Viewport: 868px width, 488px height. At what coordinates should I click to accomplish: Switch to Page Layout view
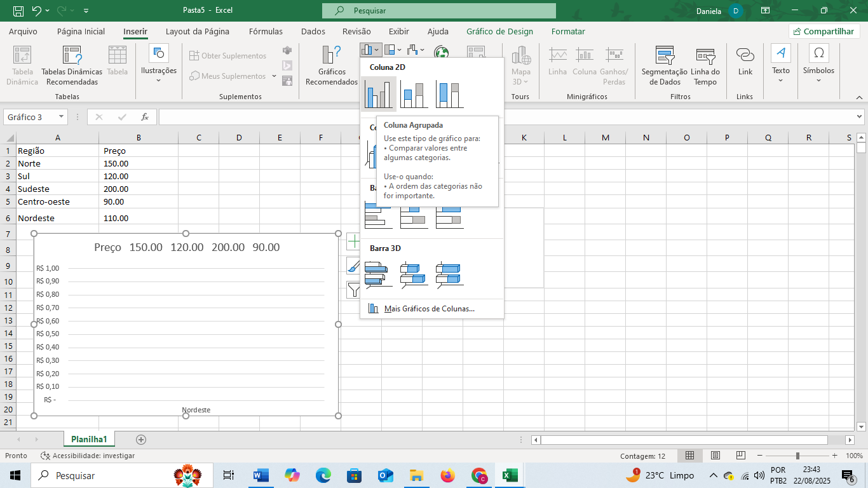point(715,456)
